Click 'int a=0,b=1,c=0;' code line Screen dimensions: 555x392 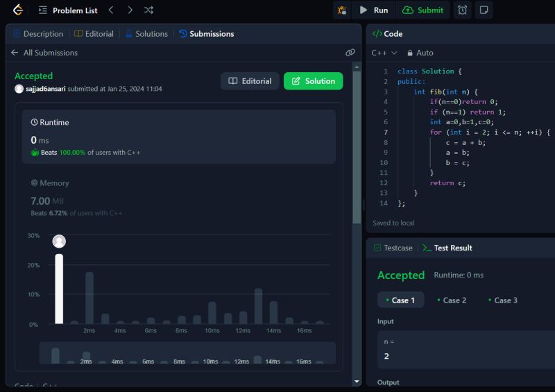click(x=461, y=122)
